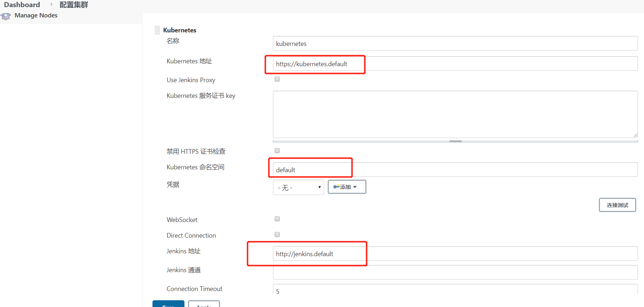Expand the Dashboard breadcrumb arrow

click(x=52, y=4)
